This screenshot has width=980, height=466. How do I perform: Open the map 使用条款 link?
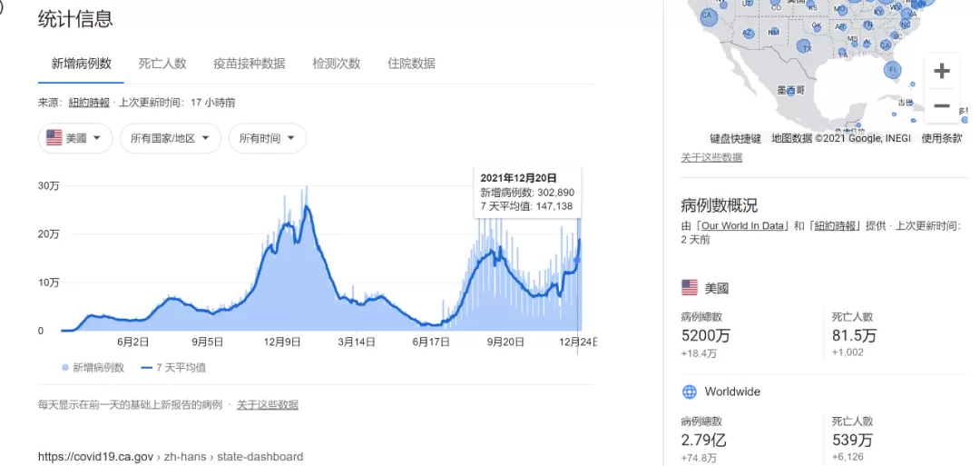coord(941,139)
